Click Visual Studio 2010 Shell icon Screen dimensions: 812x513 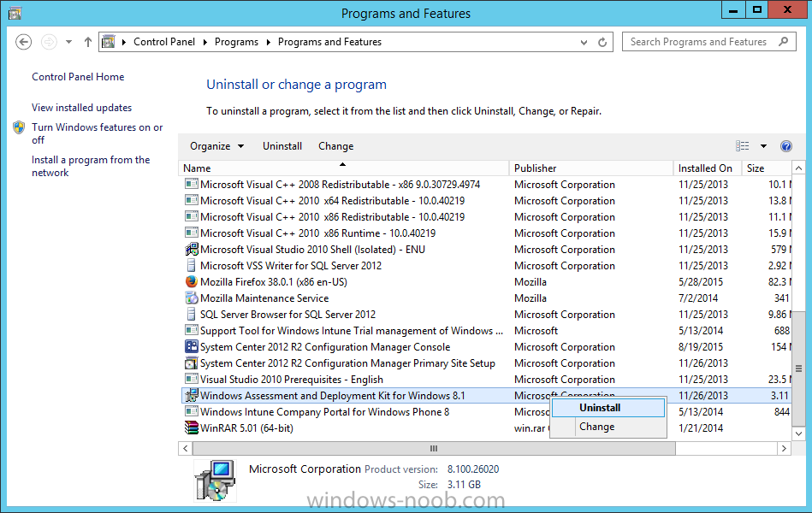point(191,249)
